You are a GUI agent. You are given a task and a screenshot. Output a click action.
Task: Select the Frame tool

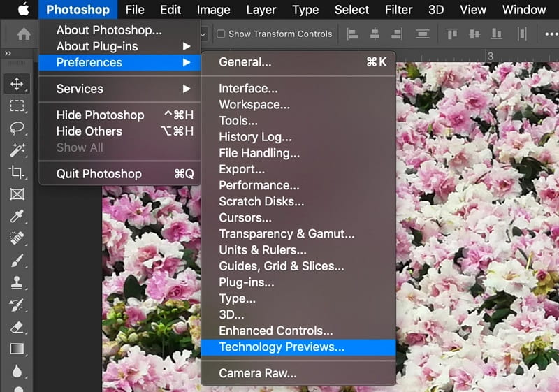pyautogui.click(x=17, y=194)
